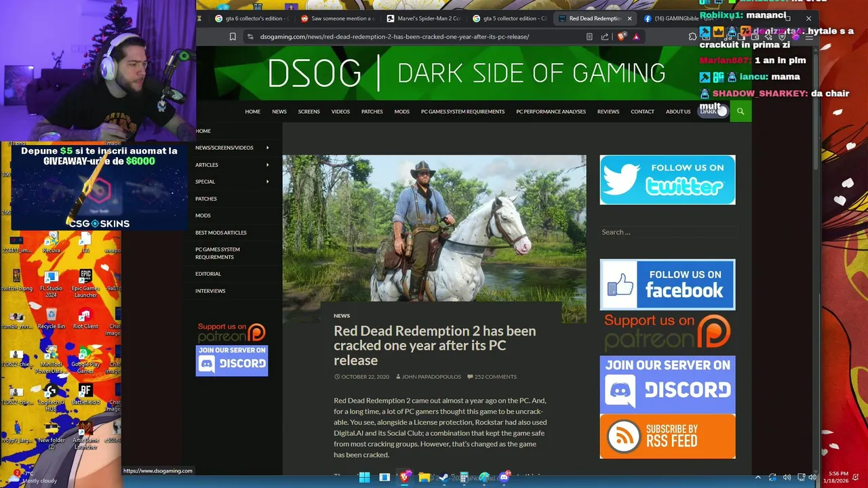Image resolution: width=868 pixels, height=488 pixels.
Task: Open REVIEWS in the top navigation
Action: pyautogui.click(x=608, y=111)
